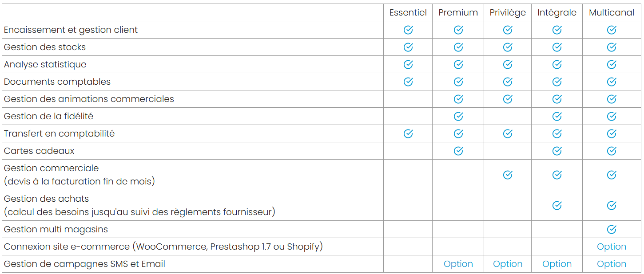
Task: Click Premium checkmark for Gestion des stocks
Action: [x=458, y=47]
